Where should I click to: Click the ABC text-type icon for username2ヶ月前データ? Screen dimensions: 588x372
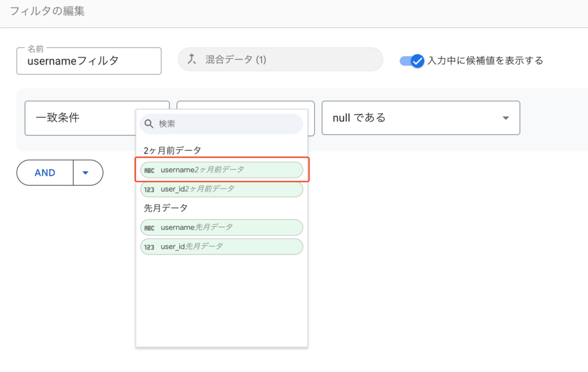coord(149,170)
